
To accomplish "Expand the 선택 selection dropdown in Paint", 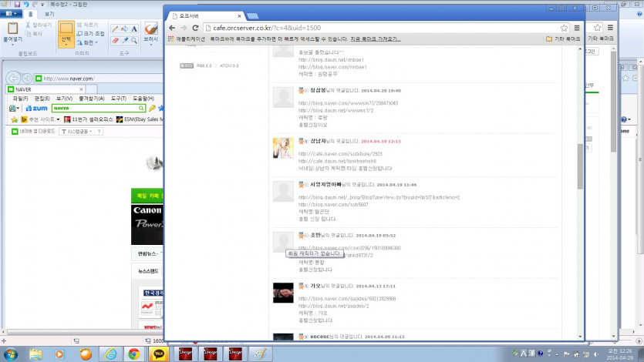I will click(x=66, y=45).
